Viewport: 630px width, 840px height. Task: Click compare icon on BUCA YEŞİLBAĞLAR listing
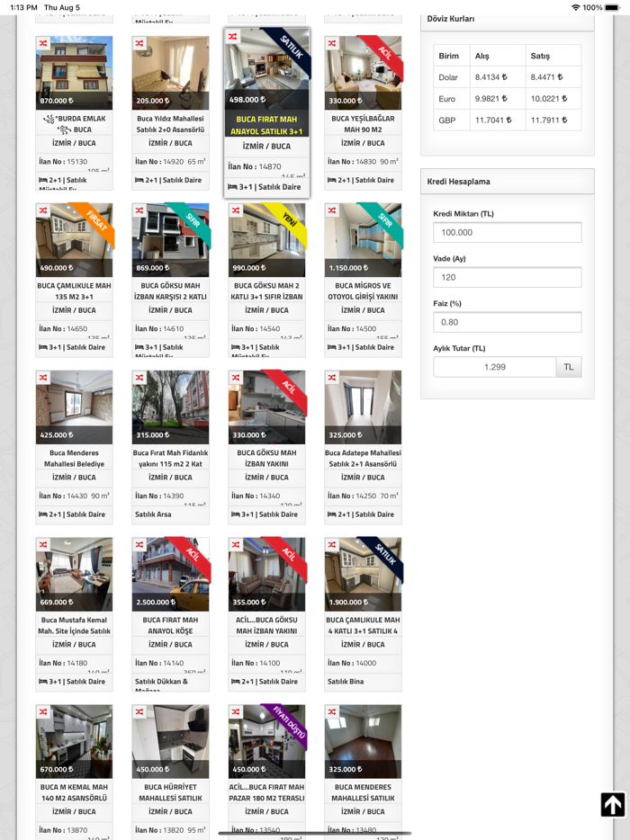click(332, 43)
